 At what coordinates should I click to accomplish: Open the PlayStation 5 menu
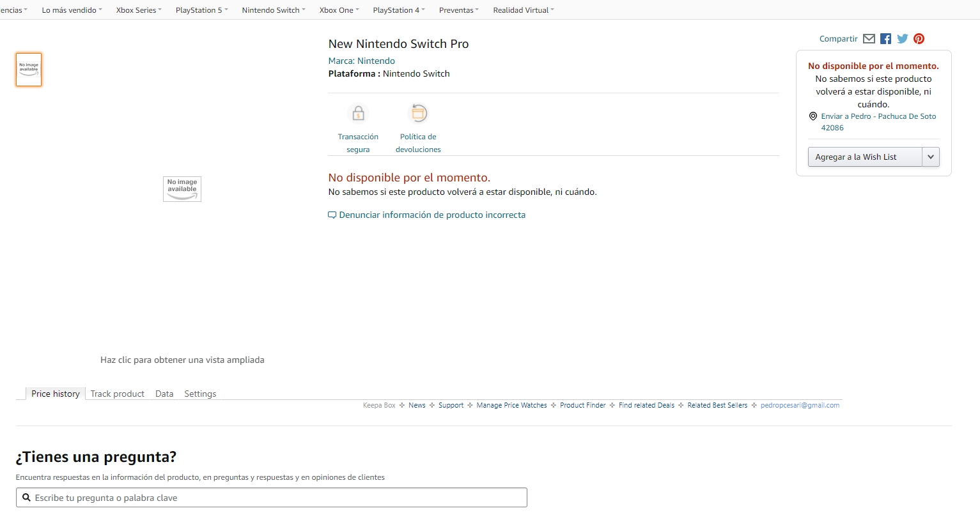pyautogui.click(x=201, y=10)
